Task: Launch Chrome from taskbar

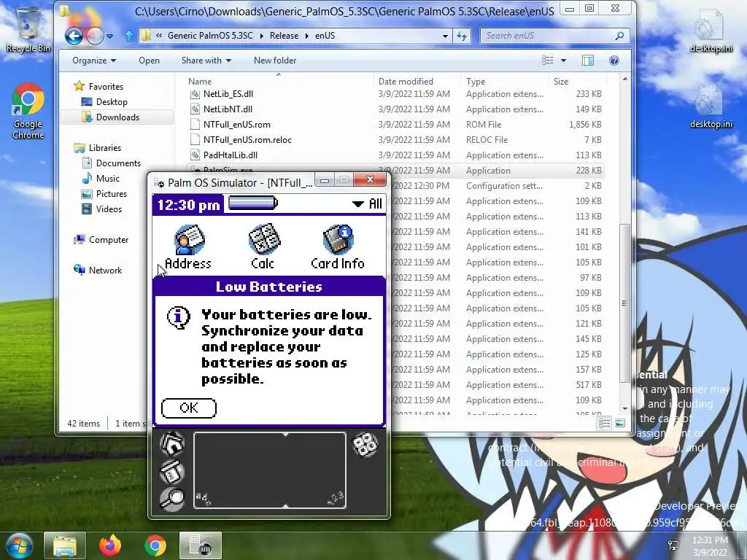Action: (x=155, y=545)
